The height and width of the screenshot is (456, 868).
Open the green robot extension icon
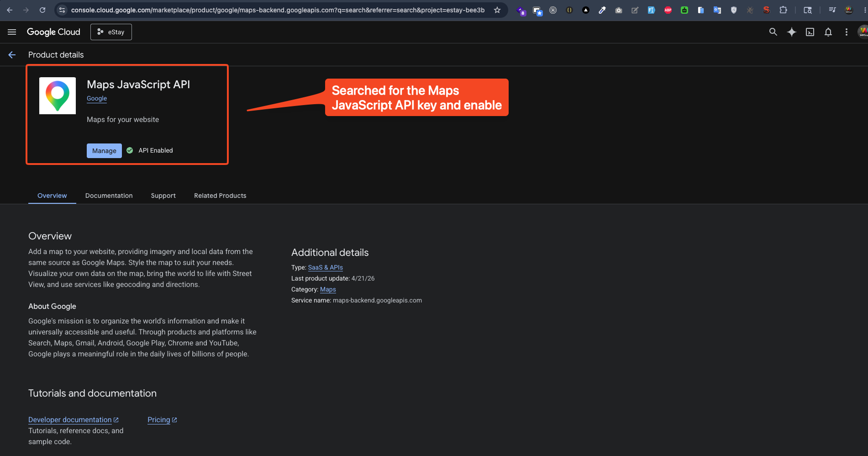click(x=684, y=10)
